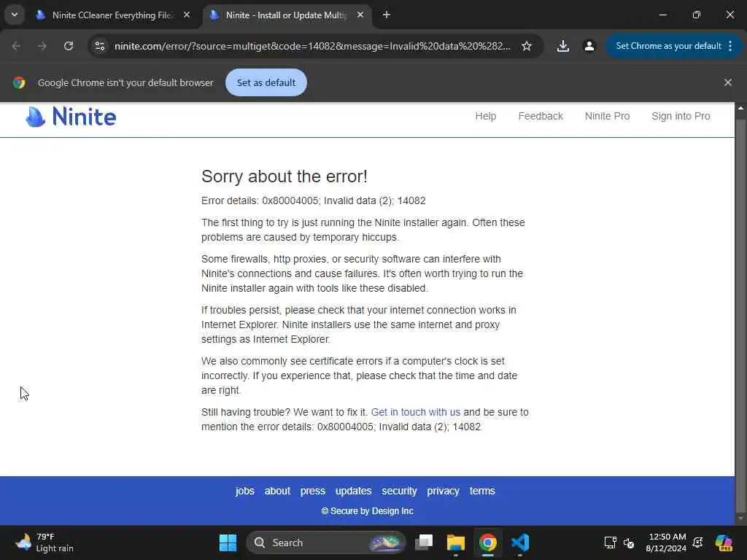The height and width of the screenshot is (560, 747).
Task: Open the Ninite Pro link
Action: point(607,116)
